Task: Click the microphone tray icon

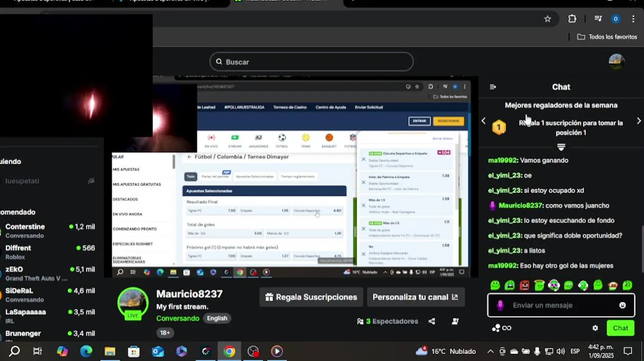Action: (537, 351)
